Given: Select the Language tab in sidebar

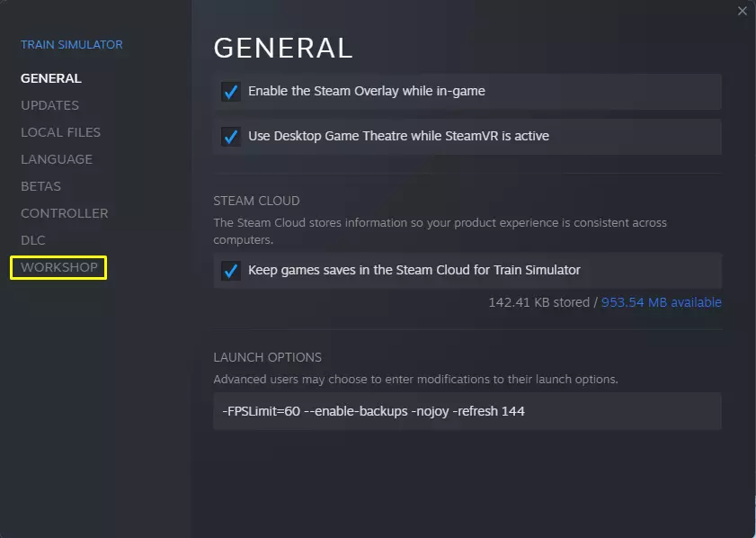Looking at the screenshot, I should 56,159.
